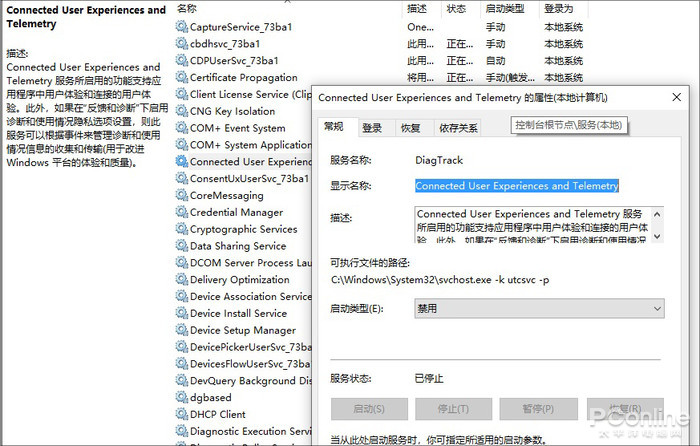Click 手动(触发 startup type for Certificate Propagation
The height and width of the screenshot is (446, 700).
point(510,78)
